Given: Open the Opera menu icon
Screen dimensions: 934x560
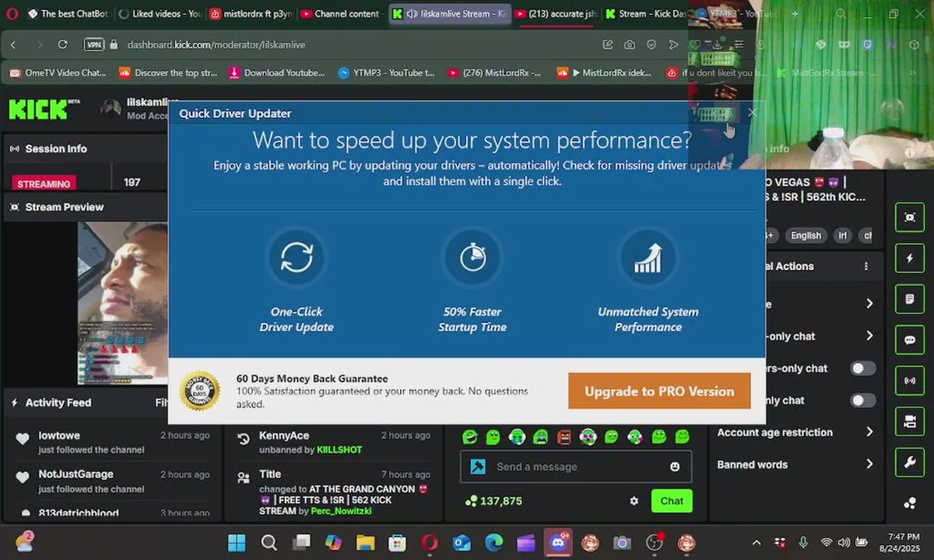Looking at the screenshot, I should coord(12,14).
